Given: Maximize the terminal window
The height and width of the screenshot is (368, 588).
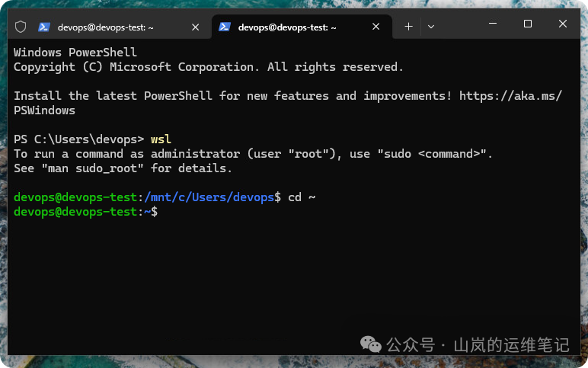Looking at the screenshot, I should (528, 24).
